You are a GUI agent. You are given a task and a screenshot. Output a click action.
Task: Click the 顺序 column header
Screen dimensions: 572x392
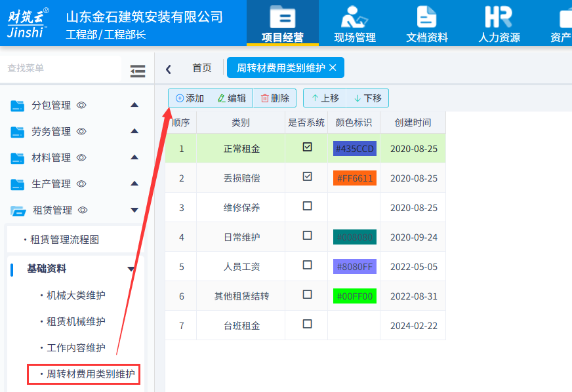click(x=181, y=123)
